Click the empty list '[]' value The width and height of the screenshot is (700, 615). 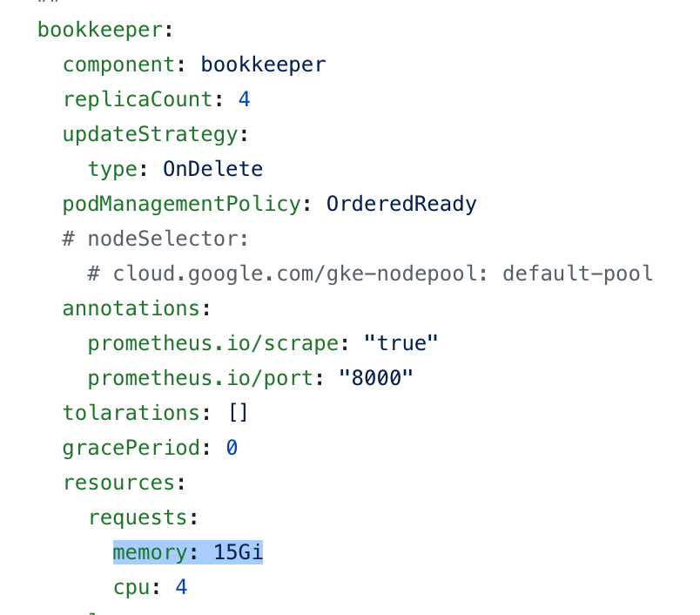click(x=238, y=413)
